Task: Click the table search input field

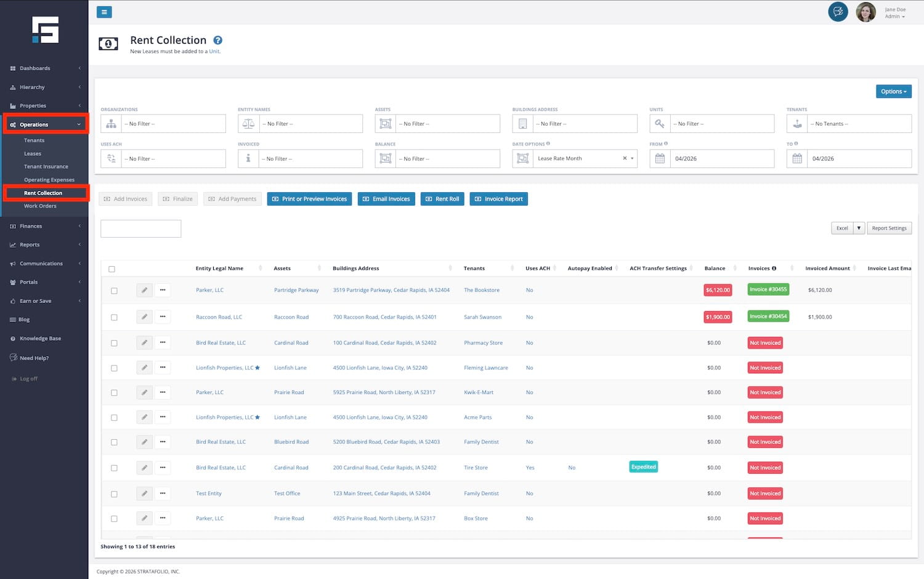Action: pos(140,229)
